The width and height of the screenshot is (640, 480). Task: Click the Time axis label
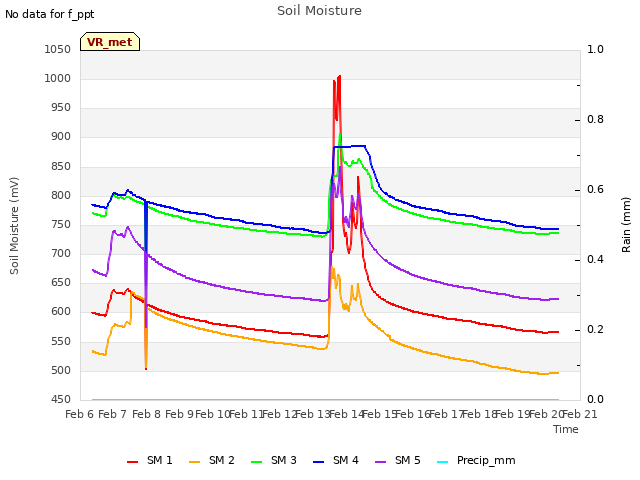tap(566, 429)
